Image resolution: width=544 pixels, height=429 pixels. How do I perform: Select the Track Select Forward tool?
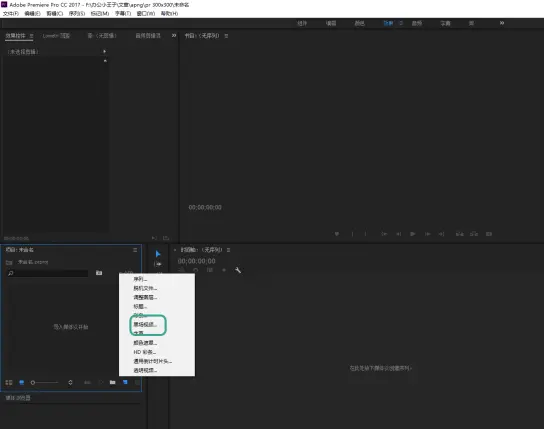[x=158, y=264]
